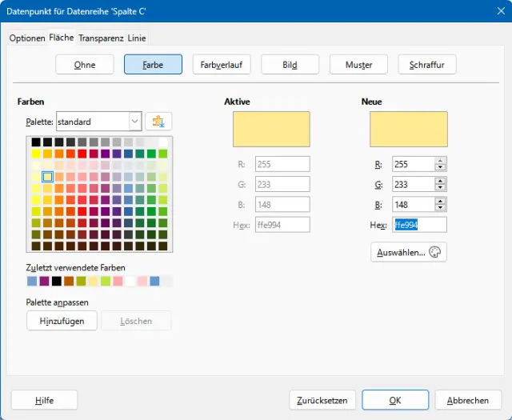Choose the black recently used color
This screenshot has height=420, width=512.
pyautogui.click(x=56, y=281)
